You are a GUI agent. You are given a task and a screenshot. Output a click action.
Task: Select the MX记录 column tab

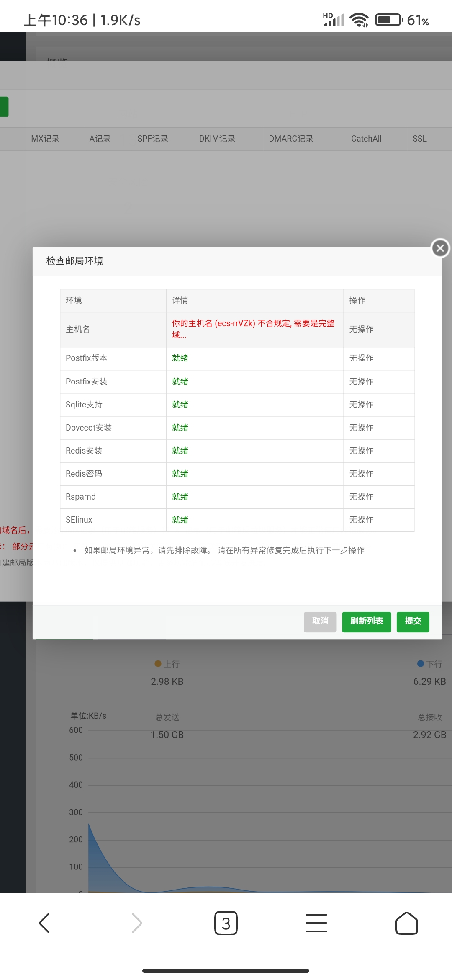click(x=45, y=139)
